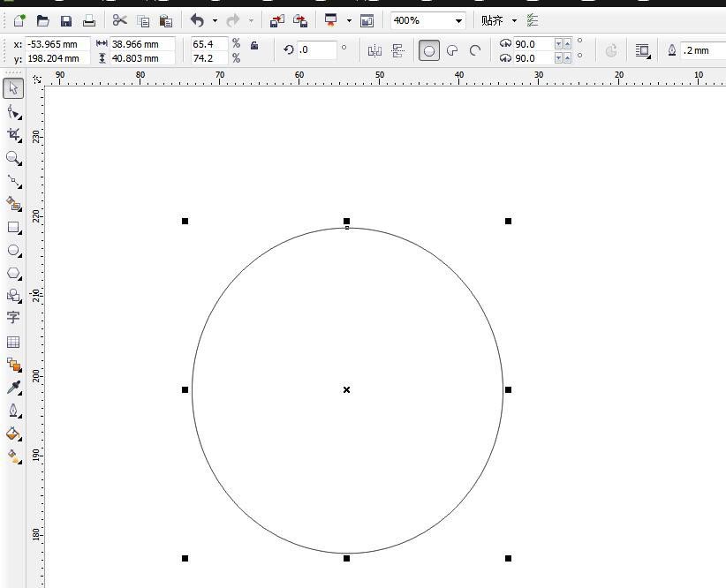Select the Pick tool
Screen dimensions: 726x588
point(13,88)
